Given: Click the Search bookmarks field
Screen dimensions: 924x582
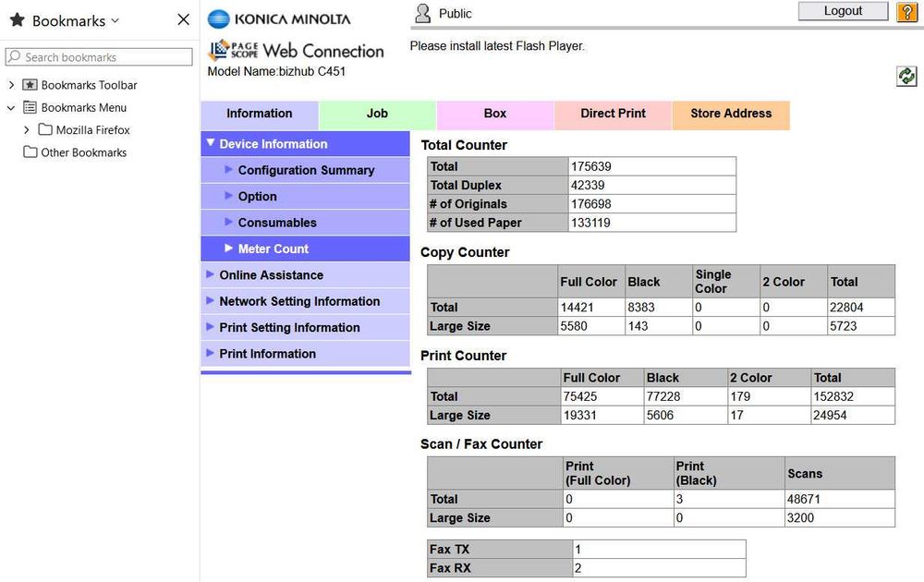Looking at the screenshot, I should [x=99, y=57].
